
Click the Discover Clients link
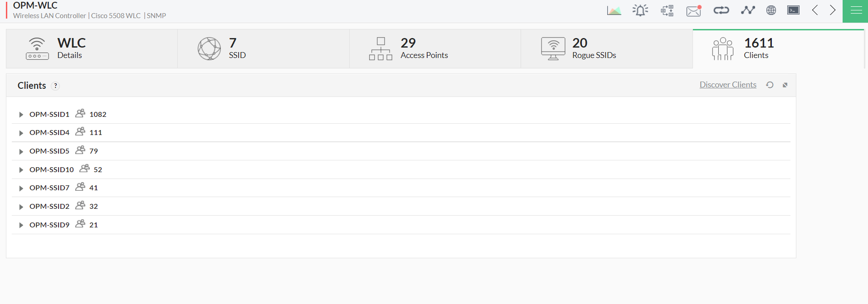pyautogui.click(x=727, y=85)
